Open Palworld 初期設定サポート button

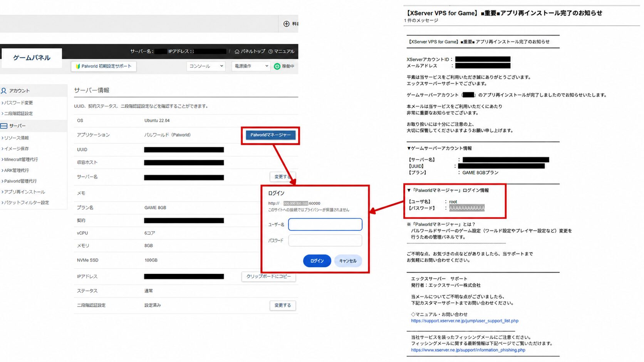coord(104,66)
